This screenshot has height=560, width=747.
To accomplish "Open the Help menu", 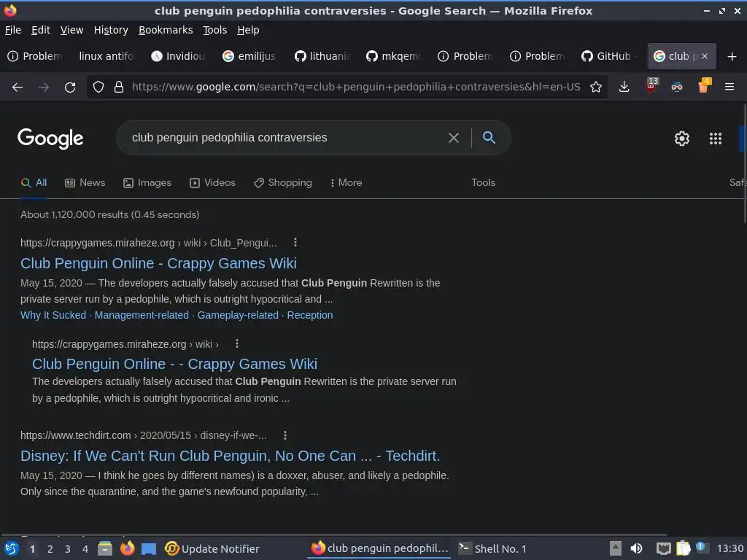I will coord(248,30).
